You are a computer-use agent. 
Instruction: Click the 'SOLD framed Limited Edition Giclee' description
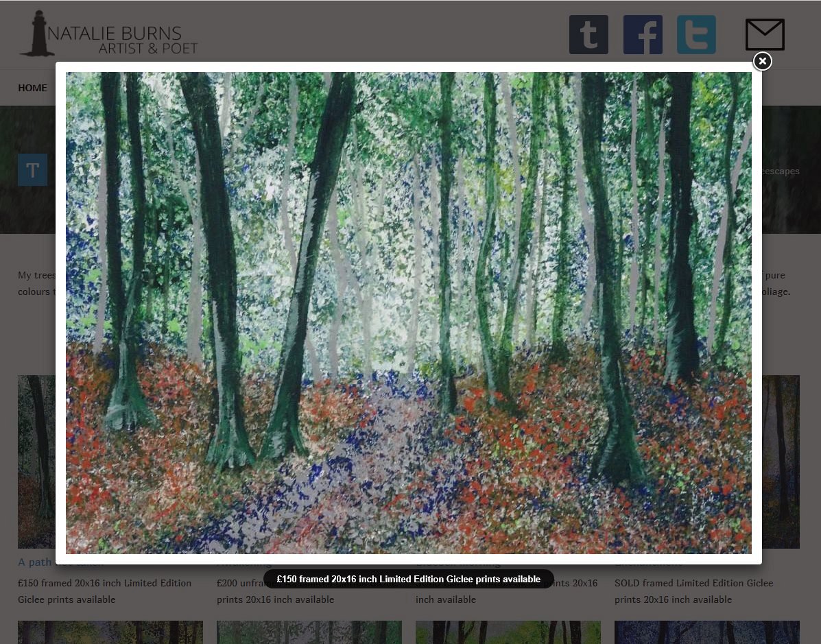tap(693, 583)
